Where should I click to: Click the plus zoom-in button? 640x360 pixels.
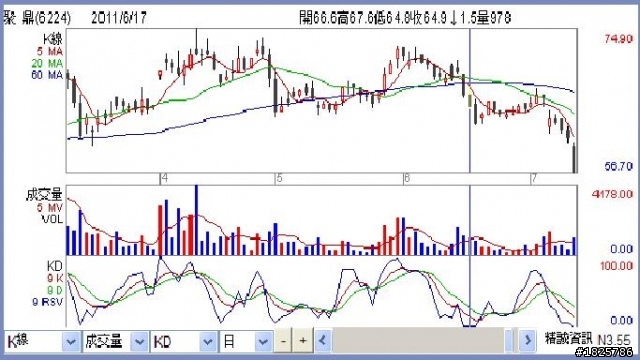(x=303, y=341)
